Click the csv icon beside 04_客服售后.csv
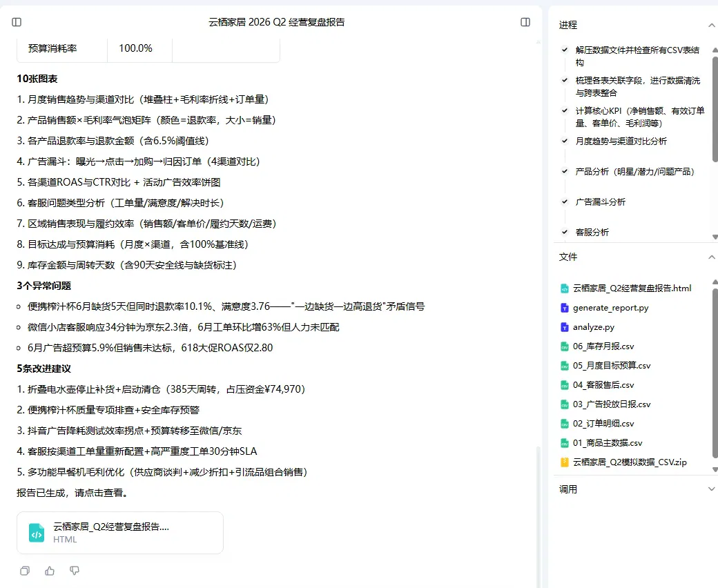 pyautogui.click(x=565, y=385)
